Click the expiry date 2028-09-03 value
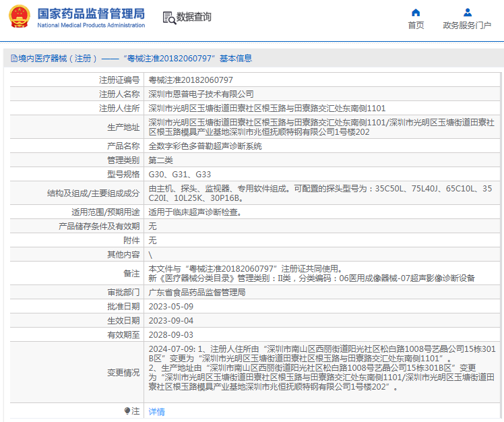The image size is (504, 422). 170,334
